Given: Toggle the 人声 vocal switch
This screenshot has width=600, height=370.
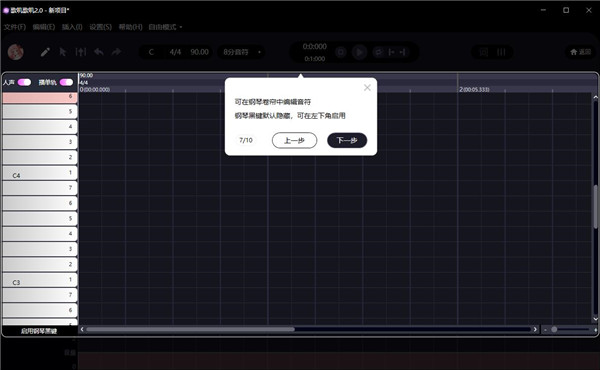Looking at the screenshot, I should coord(24,82).
